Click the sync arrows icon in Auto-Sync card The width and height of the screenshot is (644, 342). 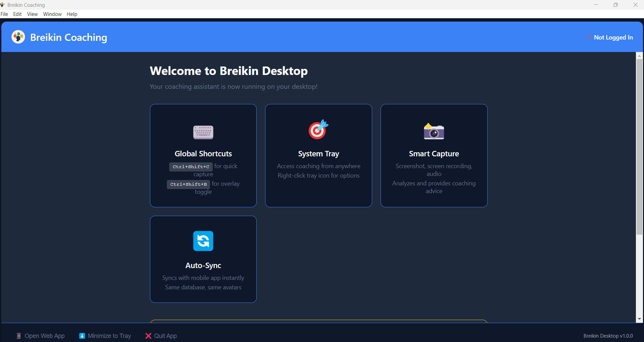click(203, 241)
